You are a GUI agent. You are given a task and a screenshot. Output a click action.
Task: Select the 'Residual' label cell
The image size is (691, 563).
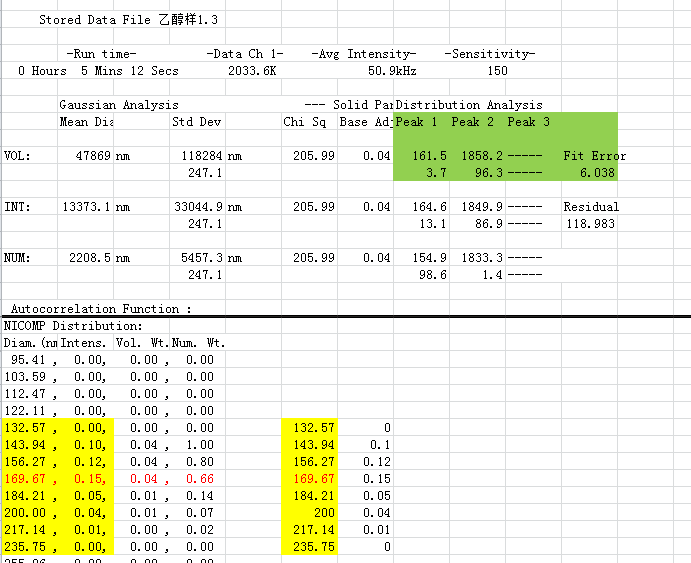(x=591, y=207)
